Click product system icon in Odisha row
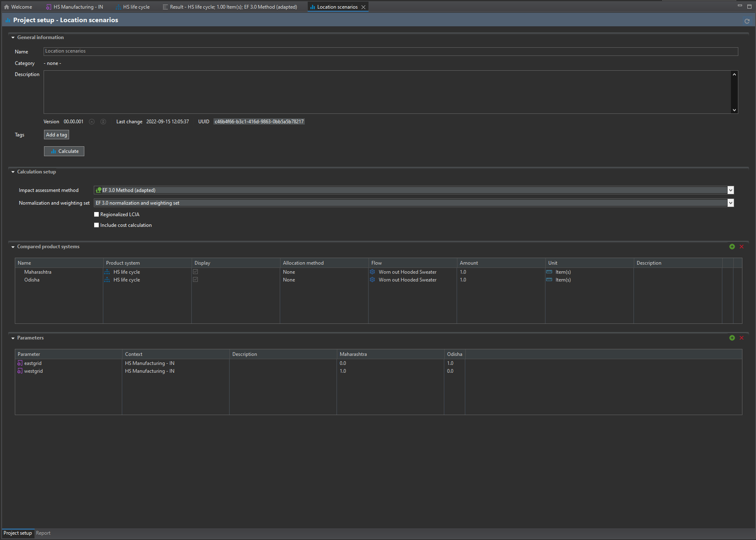Viewport: 756px width, 540px height. (x=107, y=280)
